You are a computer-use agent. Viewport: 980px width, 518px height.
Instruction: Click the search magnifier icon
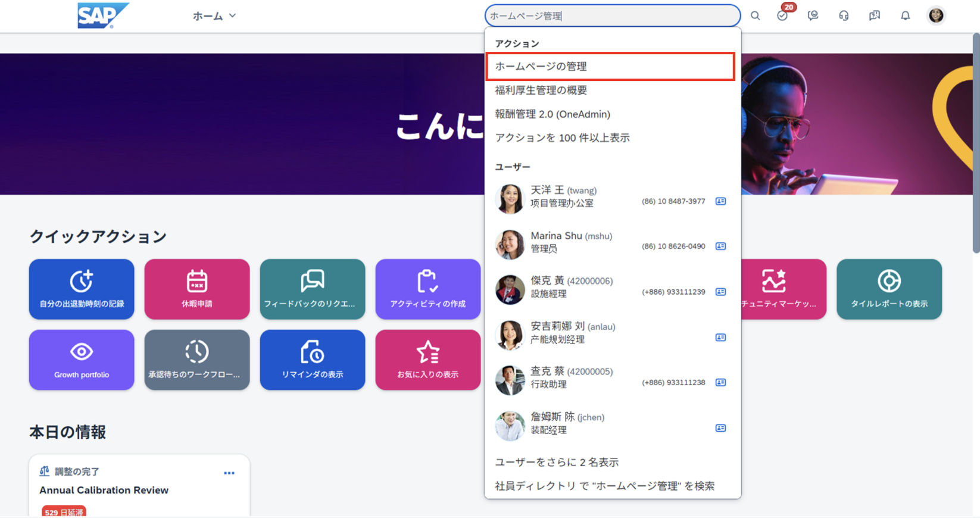[x=755, y=16]
